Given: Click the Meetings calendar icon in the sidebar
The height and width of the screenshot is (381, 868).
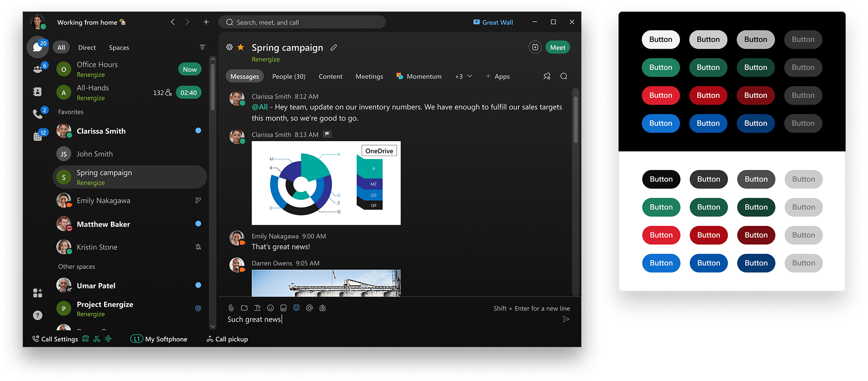Looking at the screenshot, I should click(x=38, y=136).
